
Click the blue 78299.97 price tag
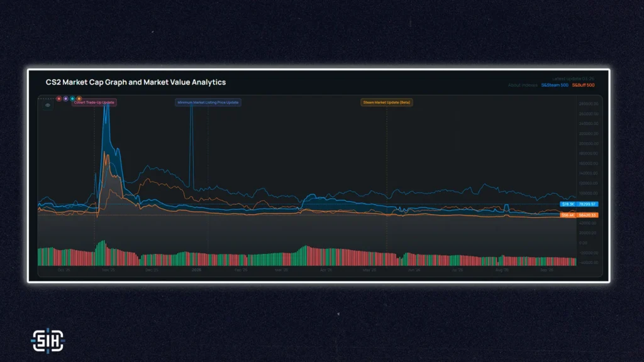(x=587, y=204)
